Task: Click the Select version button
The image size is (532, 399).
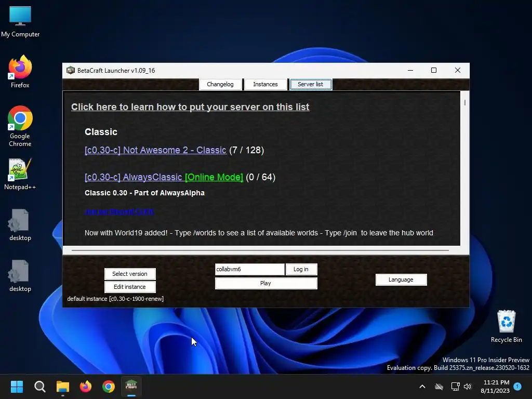Action: coord(130,274)
